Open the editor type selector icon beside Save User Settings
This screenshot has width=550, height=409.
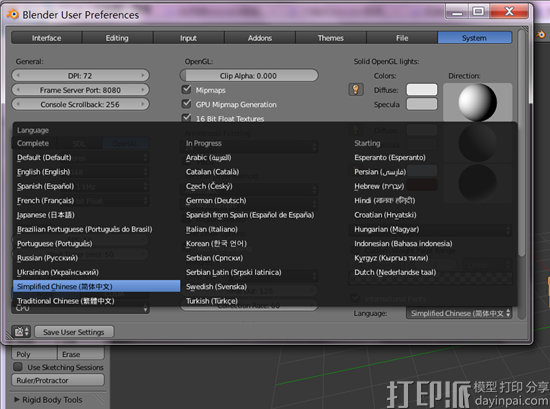click(21, 331)
